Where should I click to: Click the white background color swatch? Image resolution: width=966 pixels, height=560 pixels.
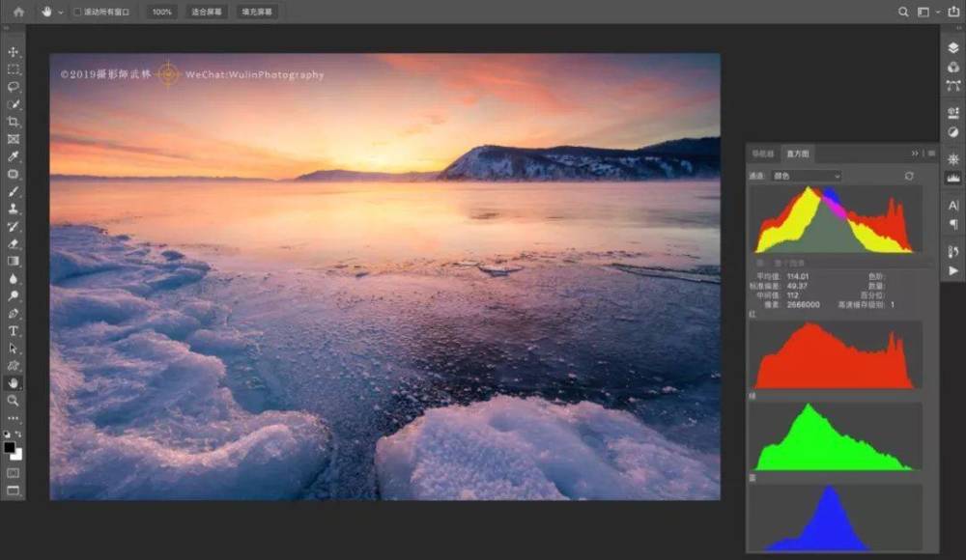[x=17, y=456]
